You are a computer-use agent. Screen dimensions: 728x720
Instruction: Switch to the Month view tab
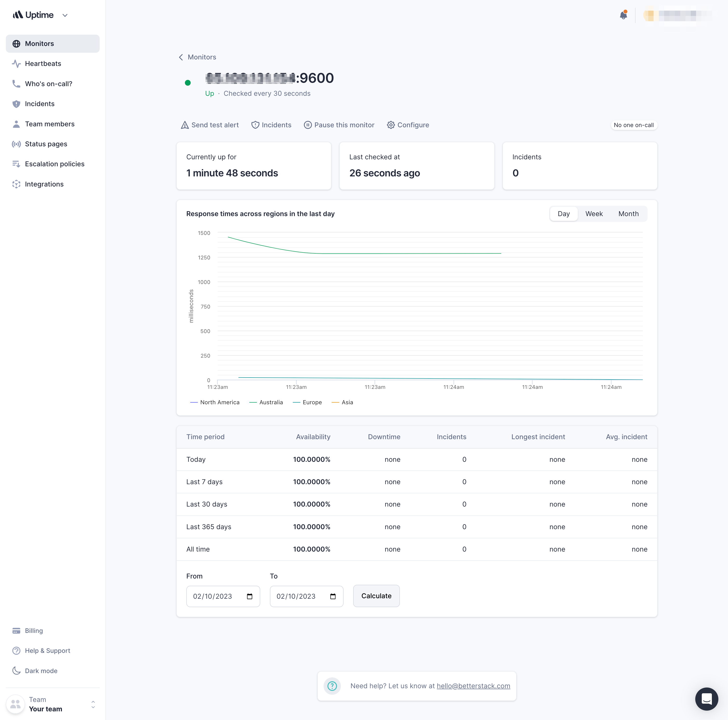pos(628,214)
